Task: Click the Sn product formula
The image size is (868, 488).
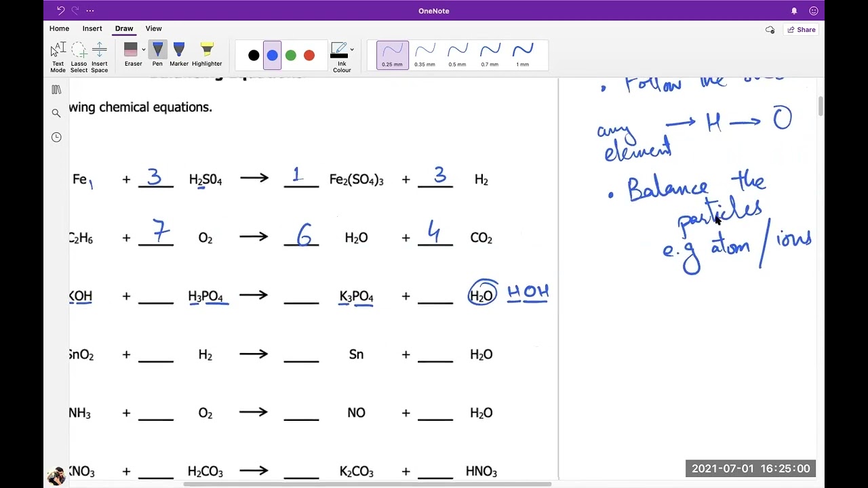Action: [x=356, y=354]
